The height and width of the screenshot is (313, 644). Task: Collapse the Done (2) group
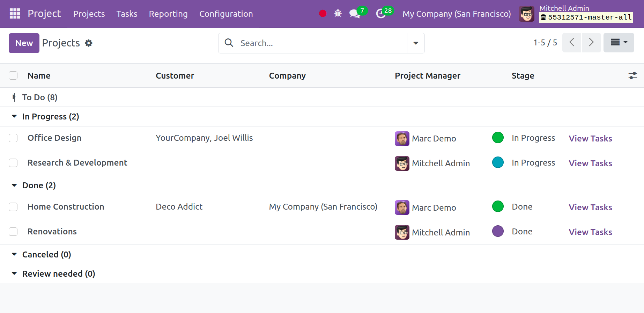click(x=322, y=185)
